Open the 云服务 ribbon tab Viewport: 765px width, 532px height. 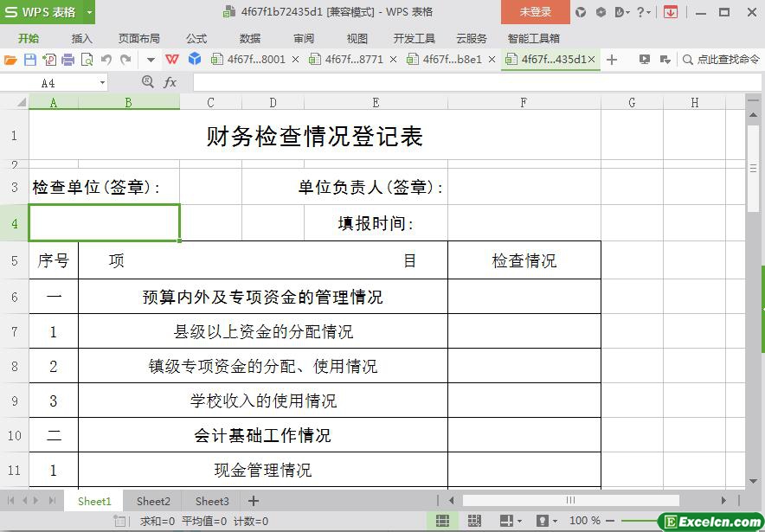[472, 39]
